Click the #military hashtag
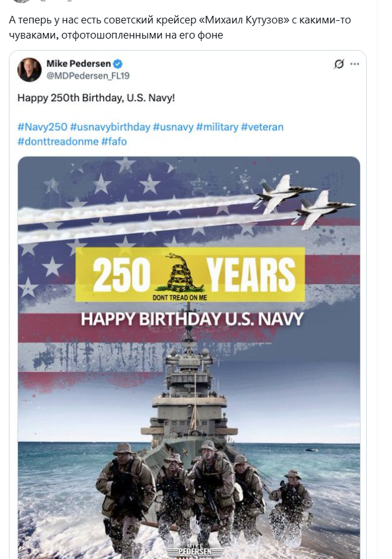The width and height of the screenshot is (392, 559). [x=216, y=127]
